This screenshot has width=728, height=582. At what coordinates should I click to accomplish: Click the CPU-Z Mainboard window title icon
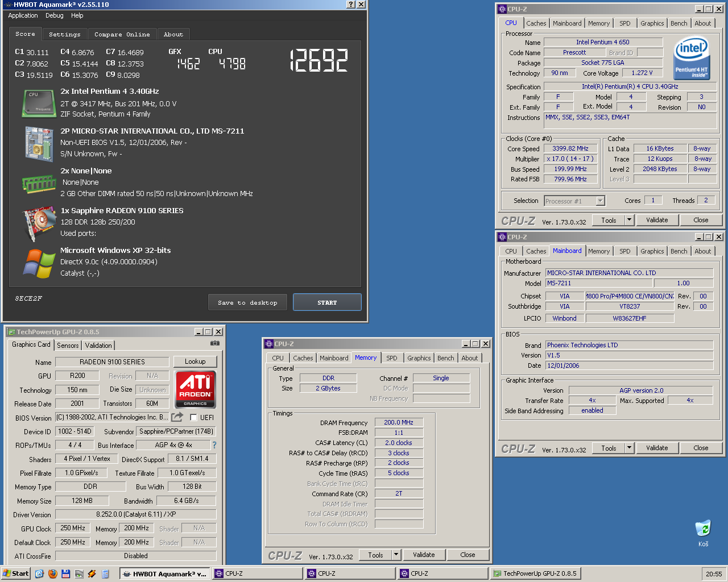pos(502,237)
